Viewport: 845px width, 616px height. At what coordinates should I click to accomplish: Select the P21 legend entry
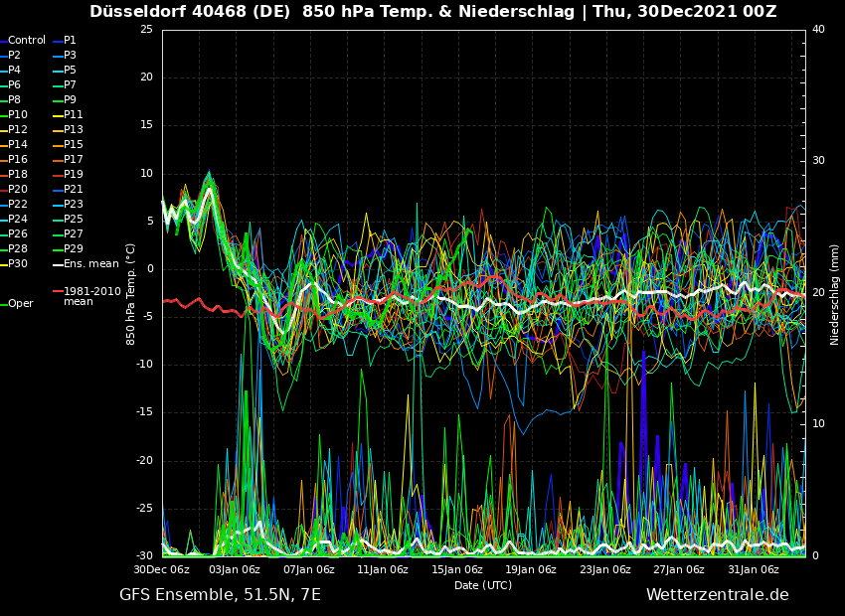pos(74,190)
